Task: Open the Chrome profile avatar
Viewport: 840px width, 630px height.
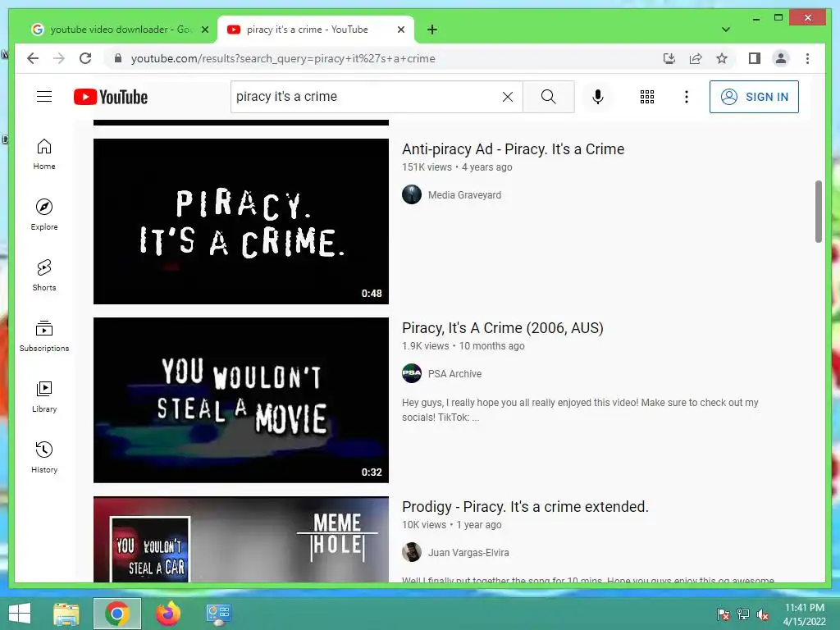Action: tap(781, 58)
